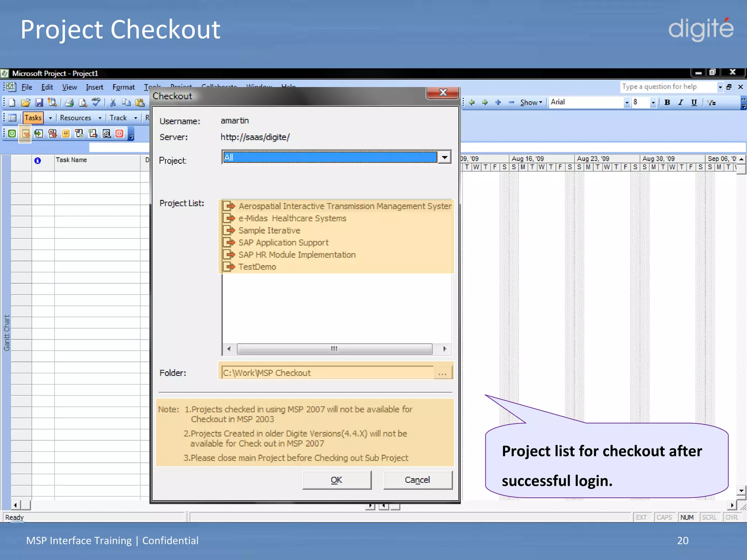Image resolution: width=747 pixels, height=560 pixels.
Task: Select Sample Iterative project
Action: (x=262, y=230)
